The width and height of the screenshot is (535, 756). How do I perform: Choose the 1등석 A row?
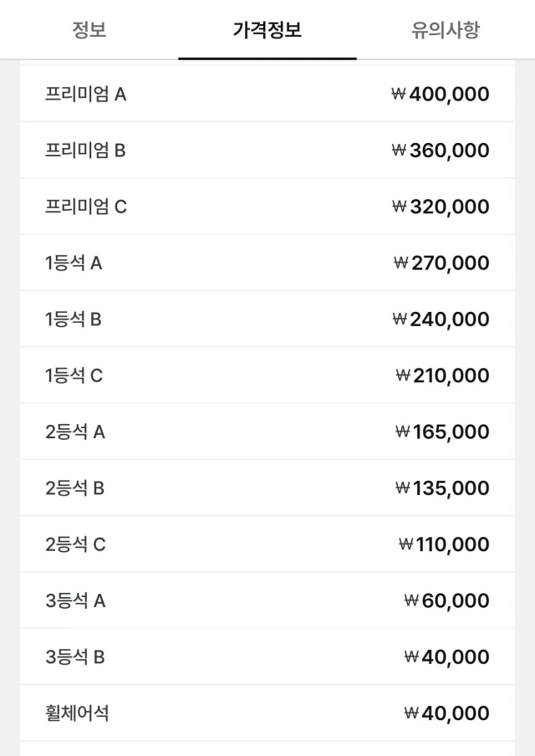click(267, 263)
